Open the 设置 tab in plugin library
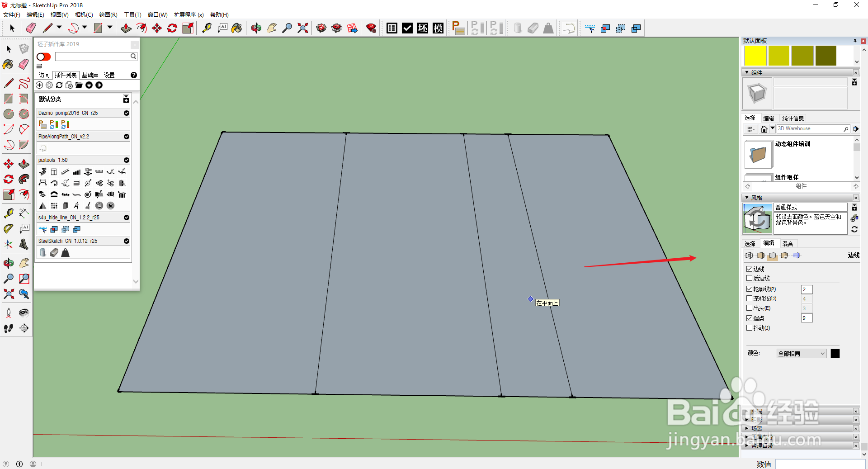 pos(109,75)
